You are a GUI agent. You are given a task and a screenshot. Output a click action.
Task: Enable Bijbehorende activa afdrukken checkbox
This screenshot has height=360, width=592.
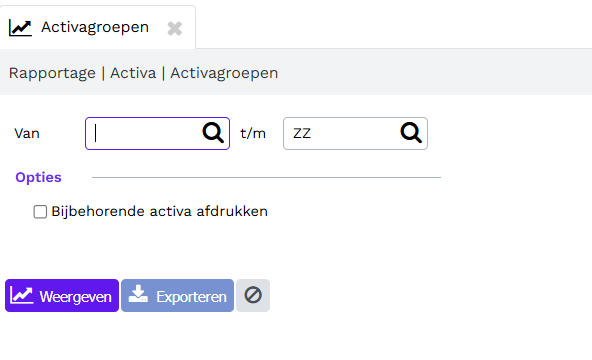(40, 212)
